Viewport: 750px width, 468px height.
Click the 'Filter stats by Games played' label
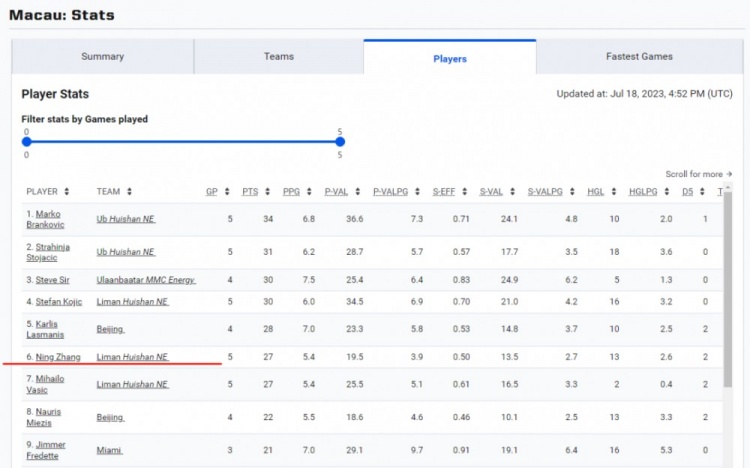point(85,119)
